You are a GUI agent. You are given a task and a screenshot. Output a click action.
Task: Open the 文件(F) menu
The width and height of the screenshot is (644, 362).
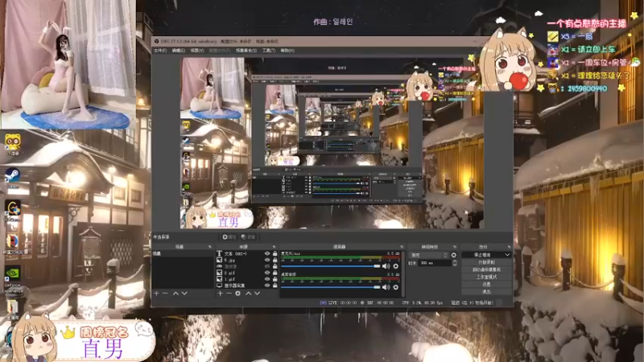160,51
